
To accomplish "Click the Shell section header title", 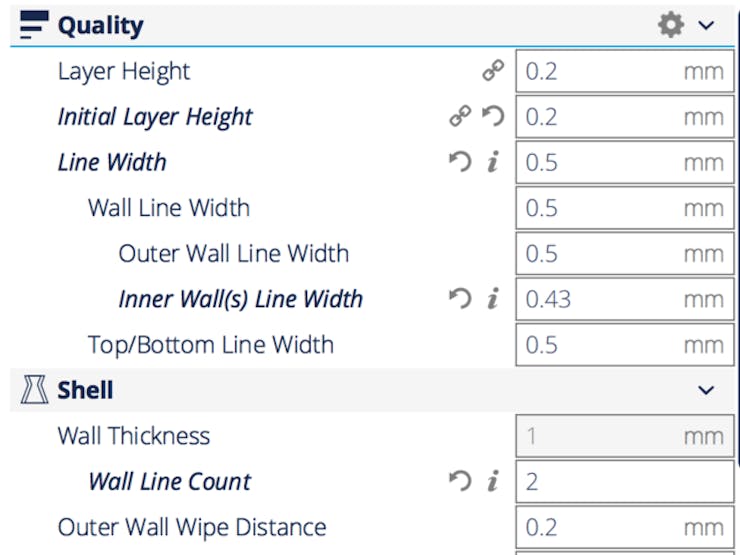I will (85, 390).
